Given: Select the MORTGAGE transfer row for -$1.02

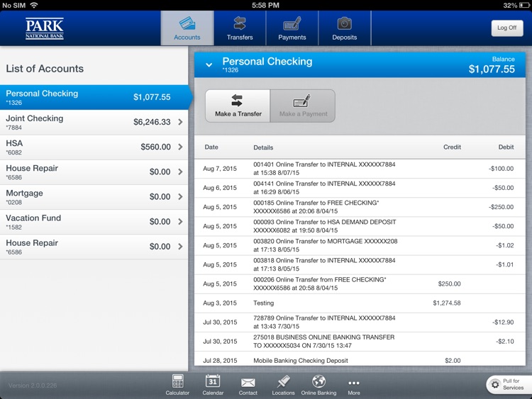Looking at the screenshot, I should tap(360, 245).
